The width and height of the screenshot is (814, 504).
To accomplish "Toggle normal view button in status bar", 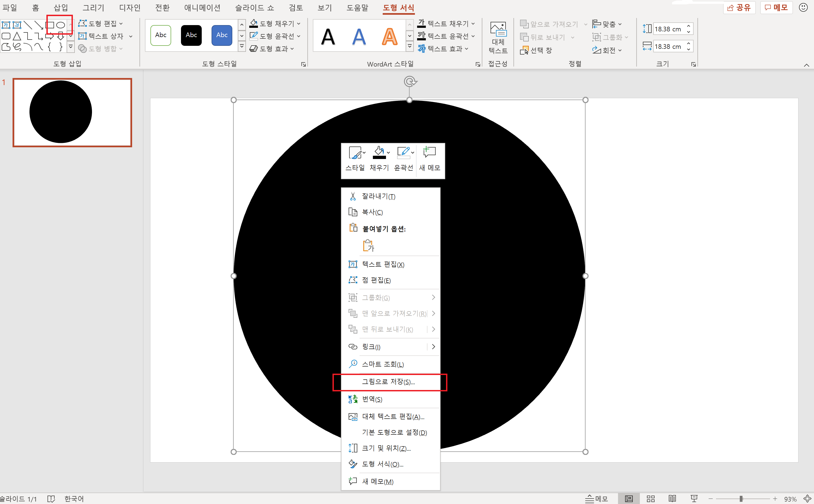I will [x=629, y=499].
